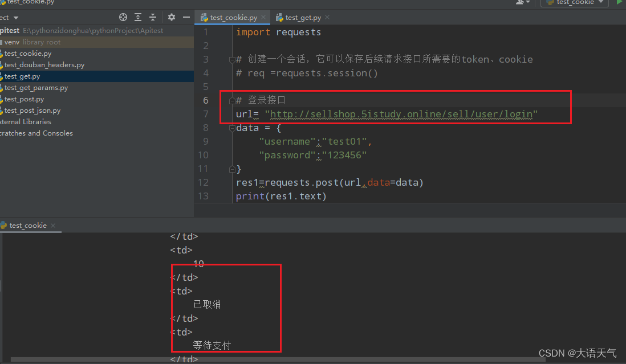
Task: Select External Libraries in the project tree
Action: point(26,121)
